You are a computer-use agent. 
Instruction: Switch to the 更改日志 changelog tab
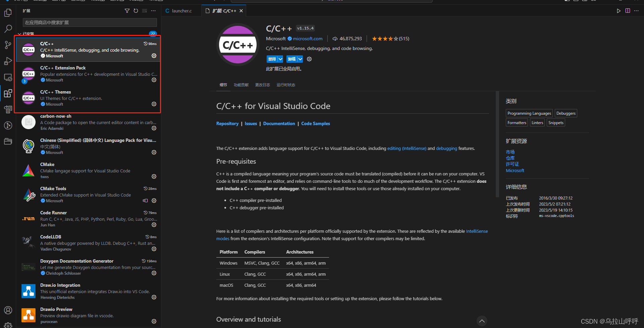point(263,85)
